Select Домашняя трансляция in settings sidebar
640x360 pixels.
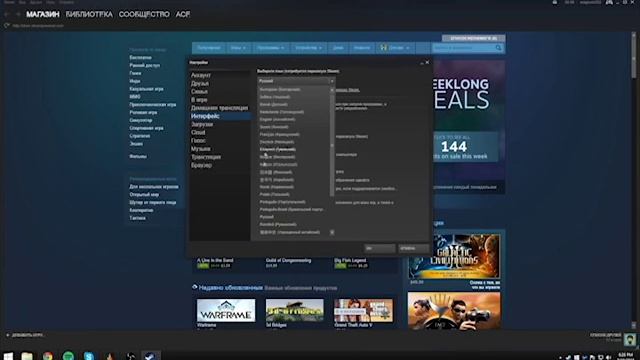(x=219, y=108)
